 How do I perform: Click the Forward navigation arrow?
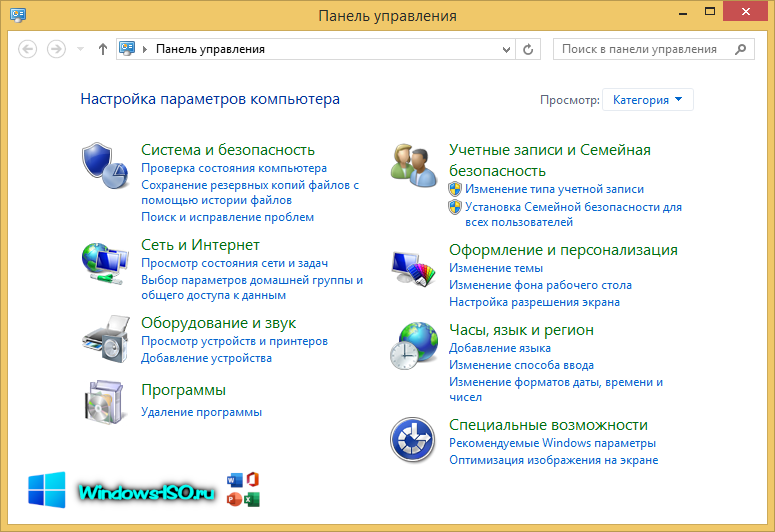(56, 49)
